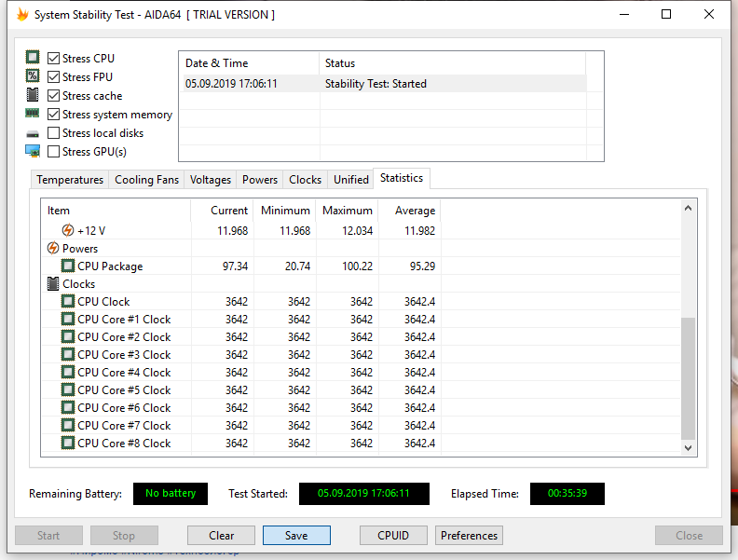
Task: Click the Stop button
Action: coord(124,536)
